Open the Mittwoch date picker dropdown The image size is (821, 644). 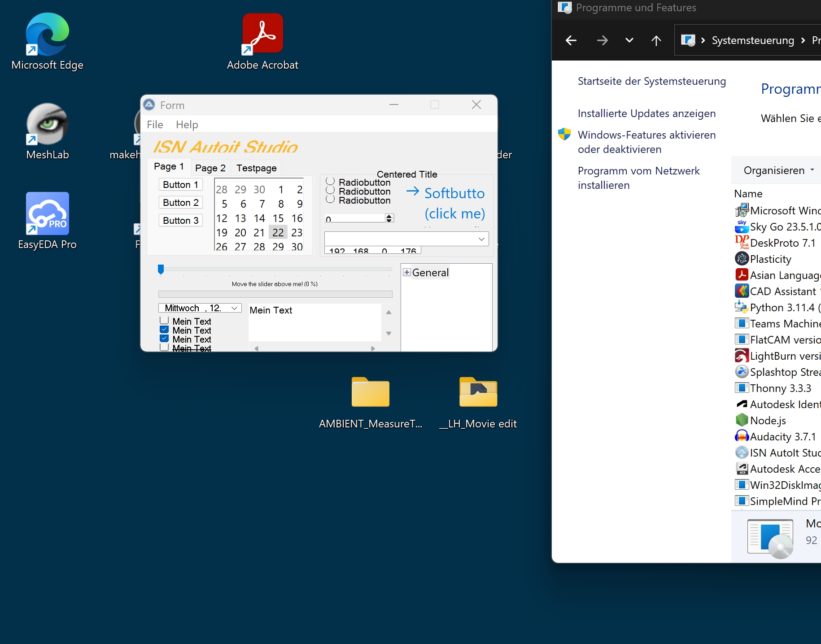pyautogui.click(x=234, y=308)
